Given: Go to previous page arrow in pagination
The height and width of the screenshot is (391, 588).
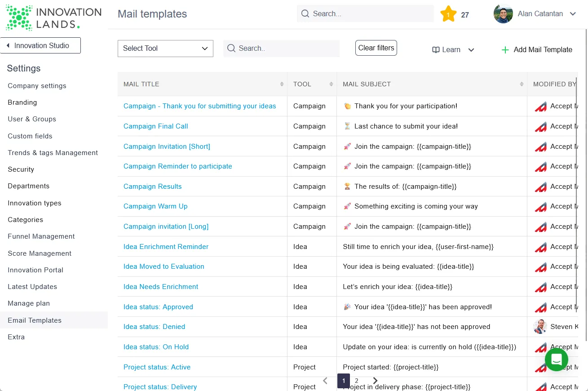Looking at the screenshot, I should pyautogui.click(x=325, y=381).
